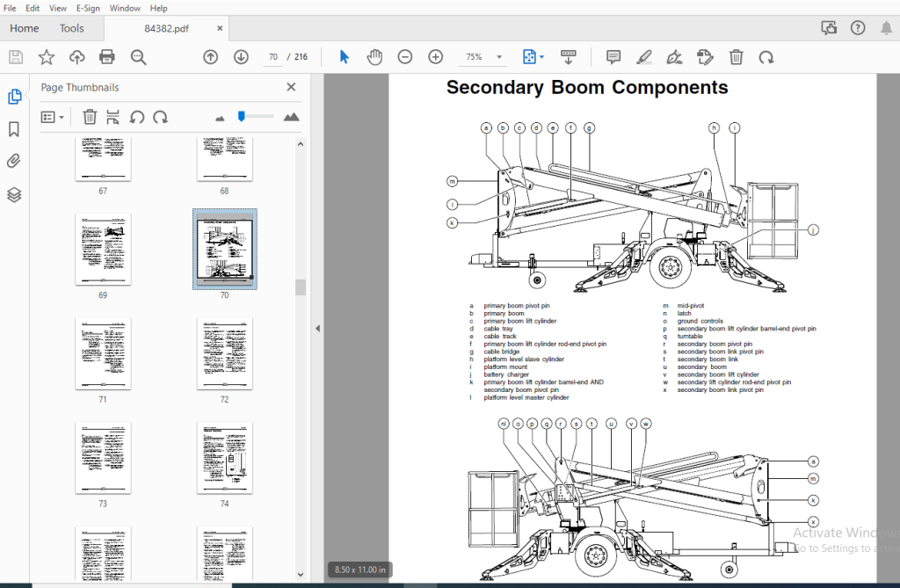
Task: Select the Hand pan tool
Action: point(374,57)
